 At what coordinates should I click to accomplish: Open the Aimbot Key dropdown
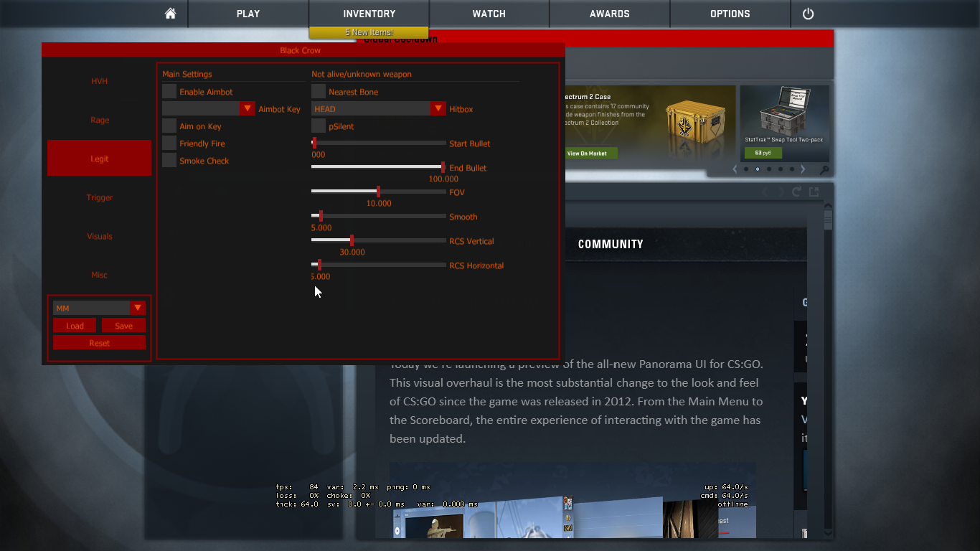click(x=247, y=109)
